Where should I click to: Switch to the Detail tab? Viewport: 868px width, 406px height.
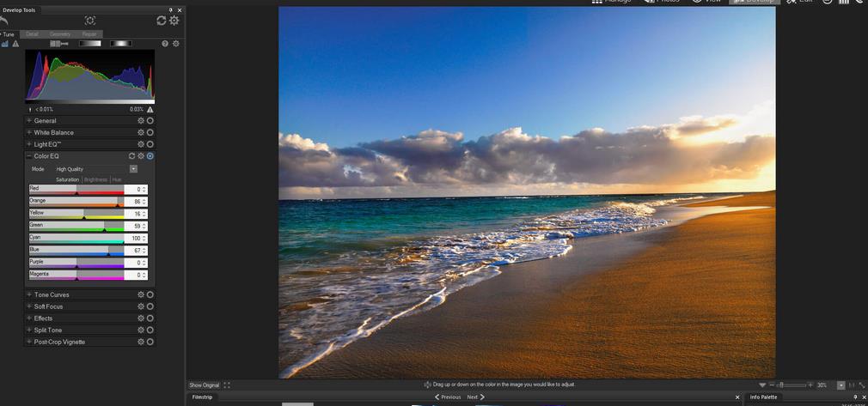pos(32,34)
